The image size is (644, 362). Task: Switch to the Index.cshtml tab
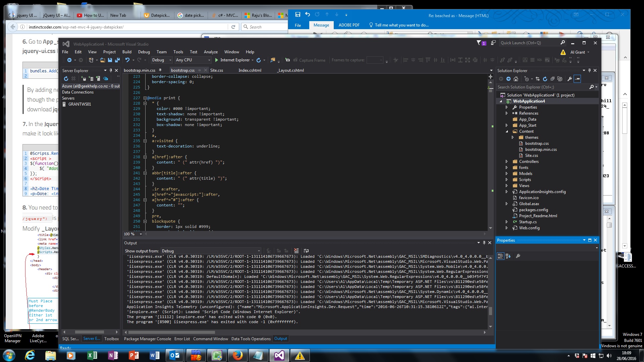click(x=250, y=70)
